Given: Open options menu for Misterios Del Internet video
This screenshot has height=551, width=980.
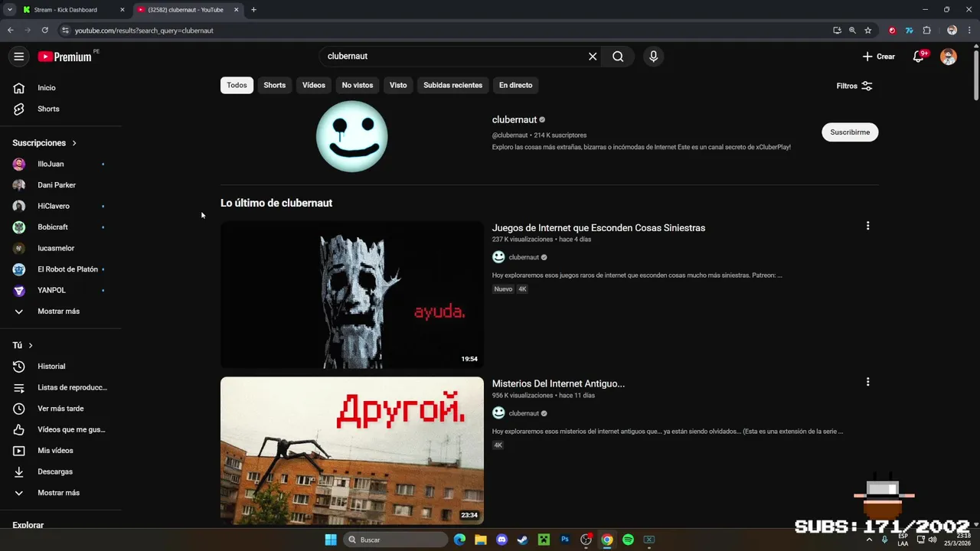Looking at the screenshot, I should pyautogui.click(x=867, y=382).
